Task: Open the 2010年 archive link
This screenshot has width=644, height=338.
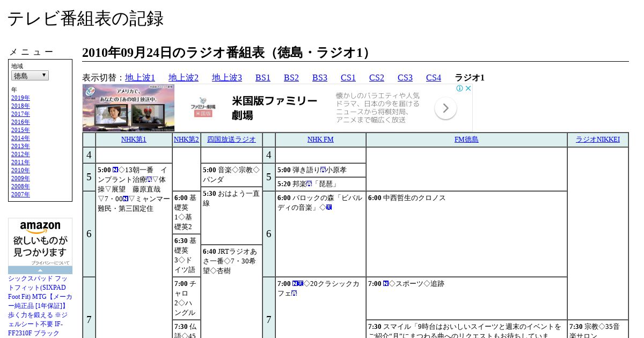Action: 20,170
